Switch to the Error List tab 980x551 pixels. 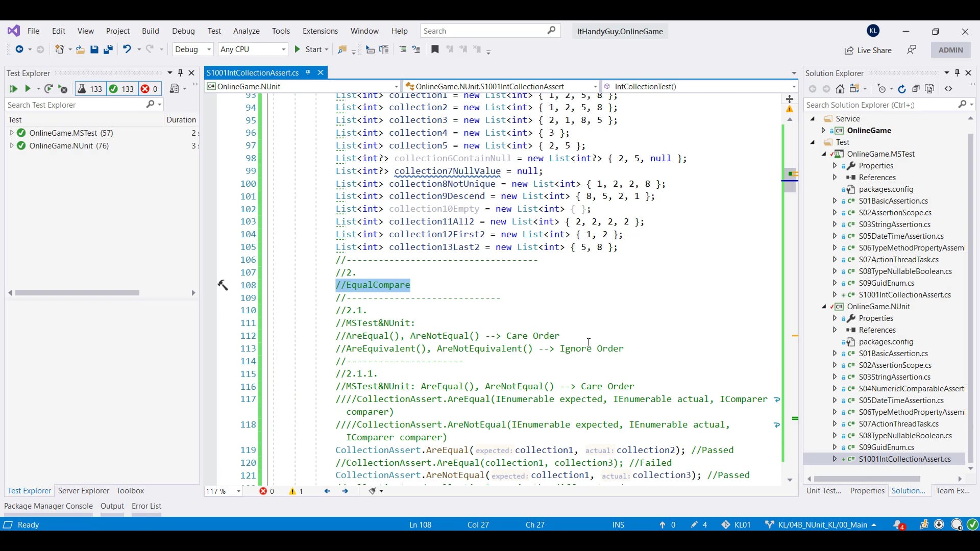(146, 506)
